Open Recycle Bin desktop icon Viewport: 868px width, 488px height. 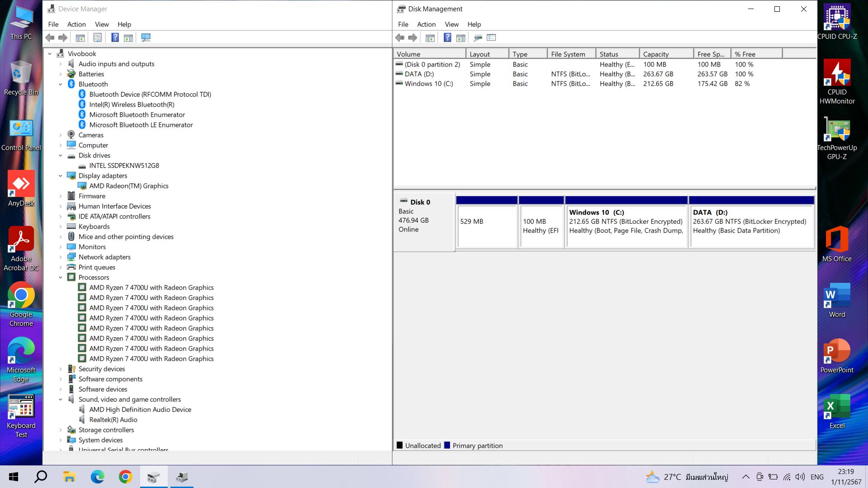point(21,77)
